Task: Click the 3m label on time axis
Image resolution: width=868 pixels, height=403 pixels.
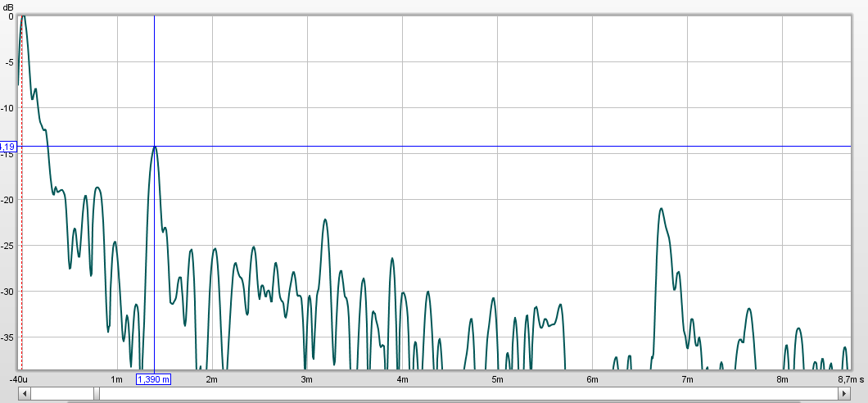Action: (307, 379)
